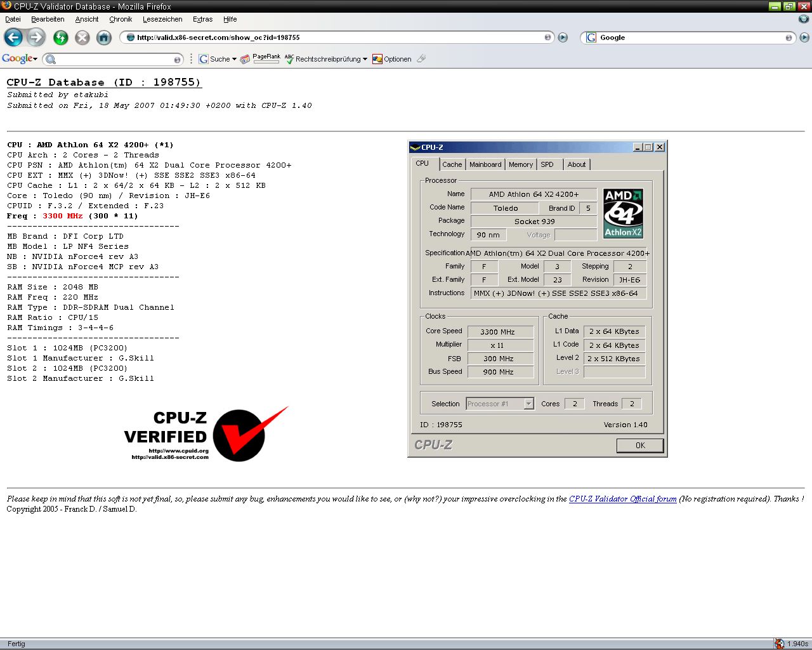812x650 pixels.
Task: Open the Bearbeiten menu
Action: pyautogui.click(x=48, y=19)
